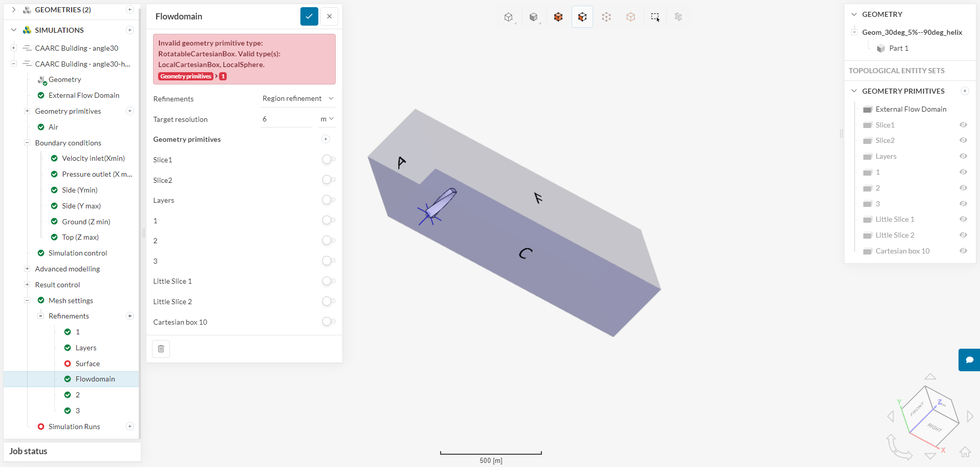Image resolution: width=980 pixels, height=467 pixels.
Task: Add a mesh refinement via Refinements plus icon
Action: pos(130,316)
